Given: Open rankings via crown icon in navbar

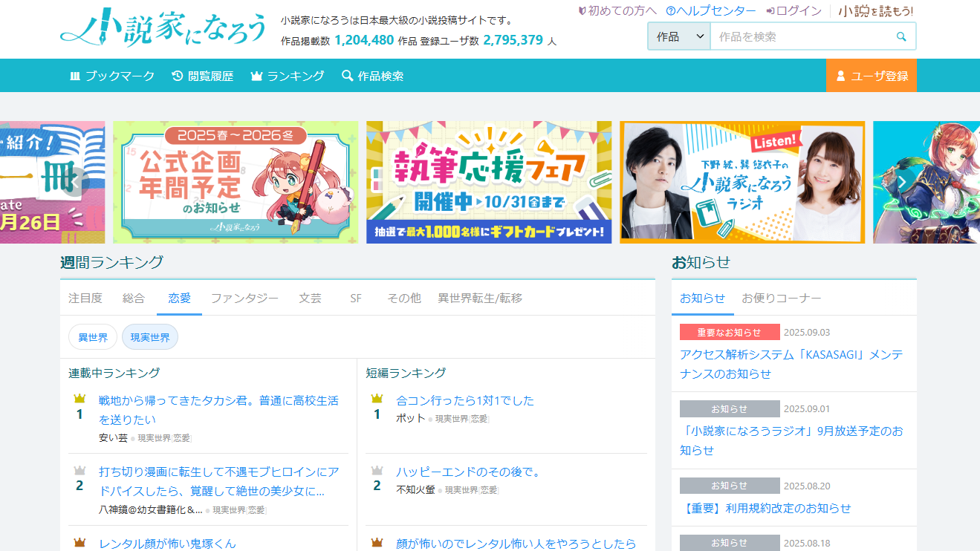Looking at the screenshot, I should [x=257, y=76].
